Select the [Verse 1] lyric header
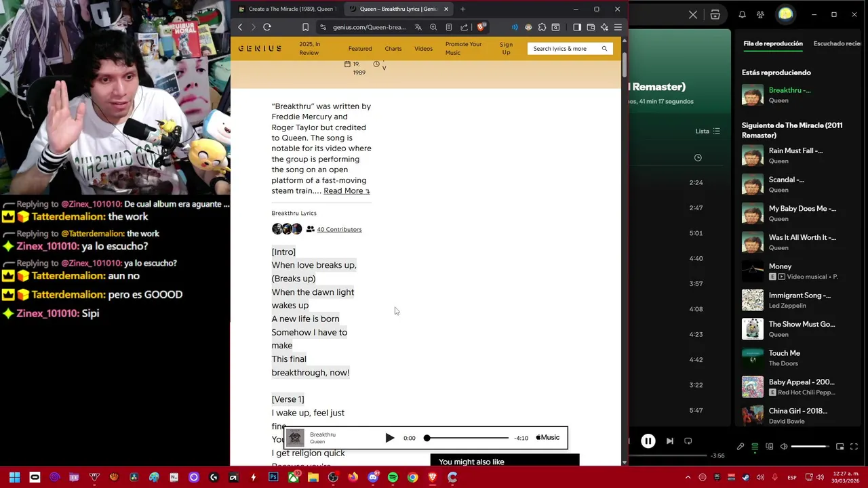Image resolution: width=868 pixels, height=488 pixels. (x=288, y=400)
